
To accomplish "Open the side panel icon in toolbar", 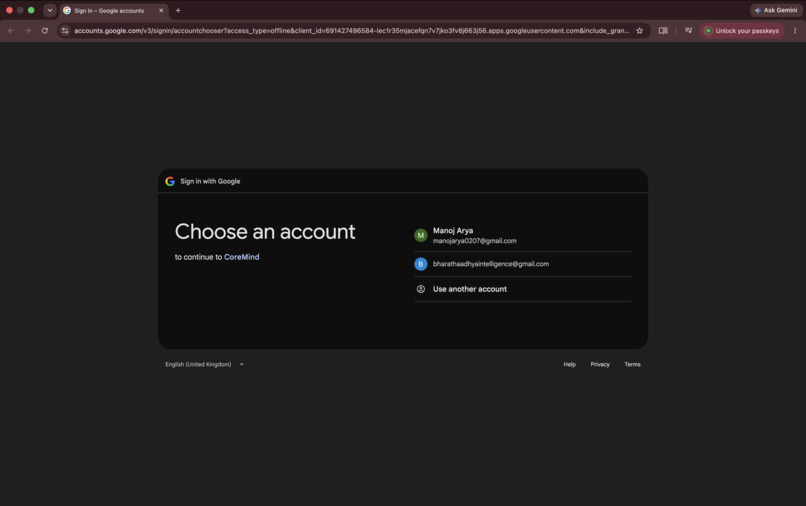I will (x=663, y=31).
